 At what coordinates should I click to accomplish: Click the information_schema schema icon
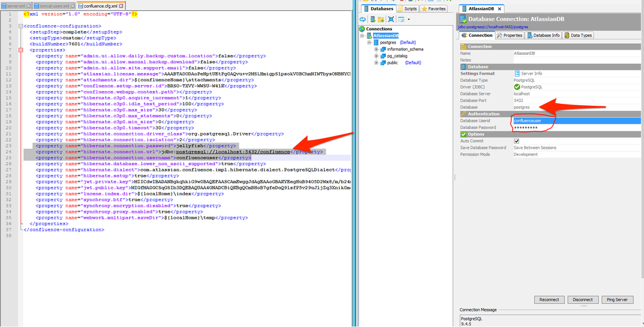click(x=383, y=49)
